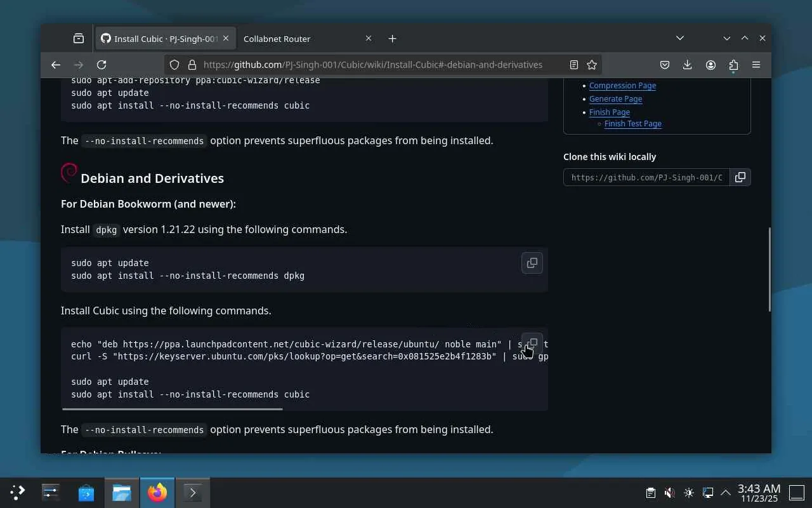The height and width of the screenshot is (508, 812).
Task: Close the Install Cubic tab
Action: (x=226, y=39)
